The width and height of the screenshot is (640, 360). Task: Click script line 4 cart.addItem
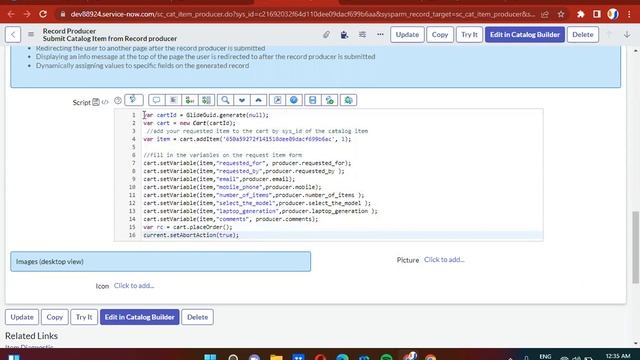tap(247, 139)
